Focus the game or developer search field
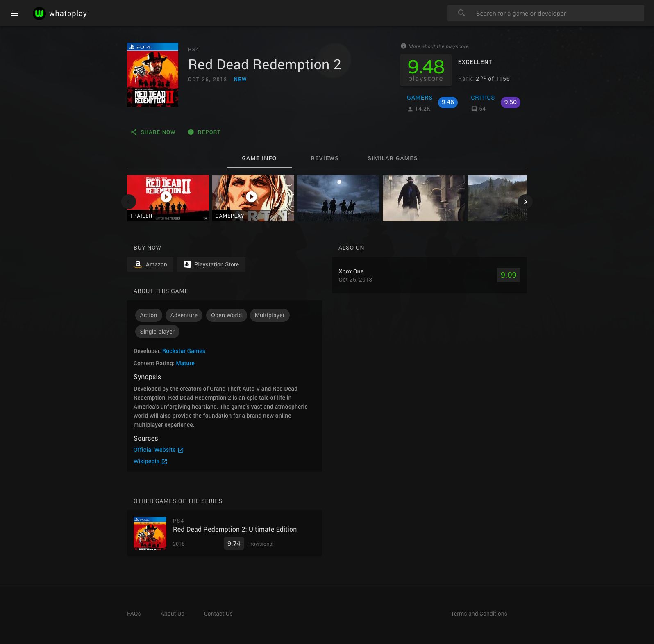 tap(546, 13)
